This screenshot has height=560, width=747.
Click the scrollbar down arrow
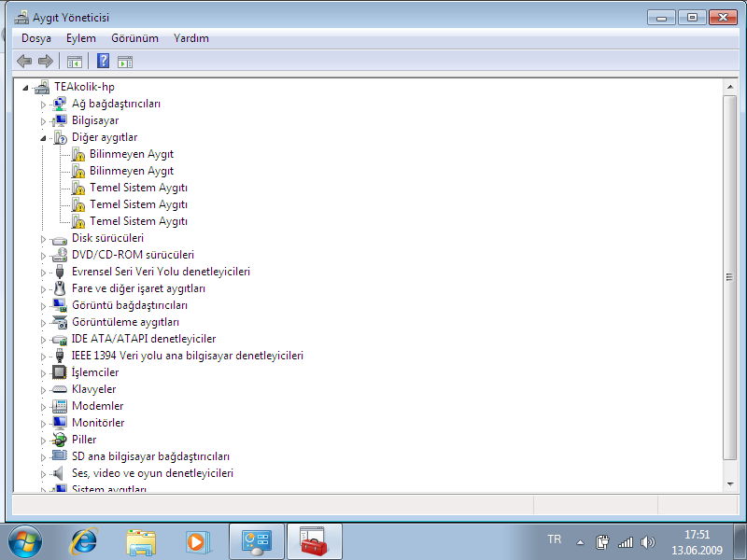(730, 484)
